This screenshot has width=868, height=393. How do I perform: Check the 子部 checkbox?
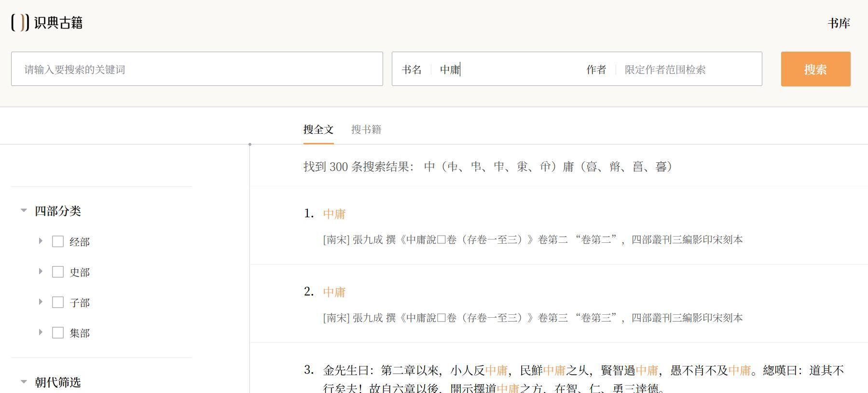point(58,302)
